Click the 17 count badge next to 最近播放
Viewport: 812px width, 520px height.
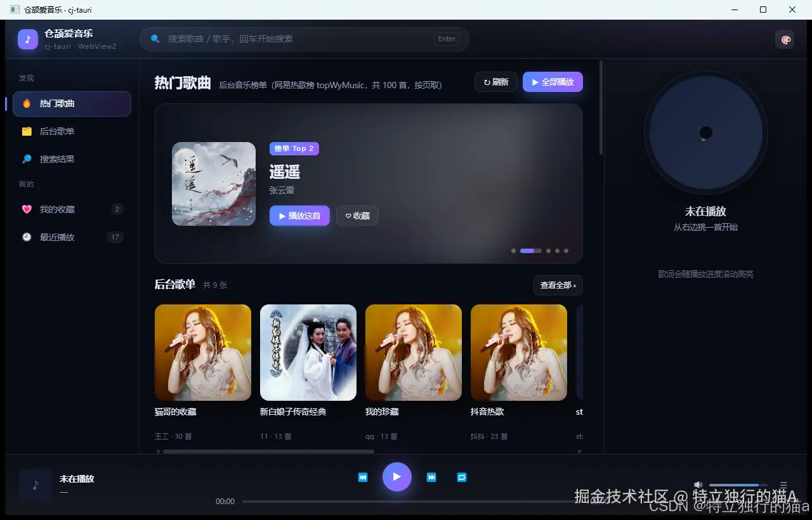click(115, 237)
